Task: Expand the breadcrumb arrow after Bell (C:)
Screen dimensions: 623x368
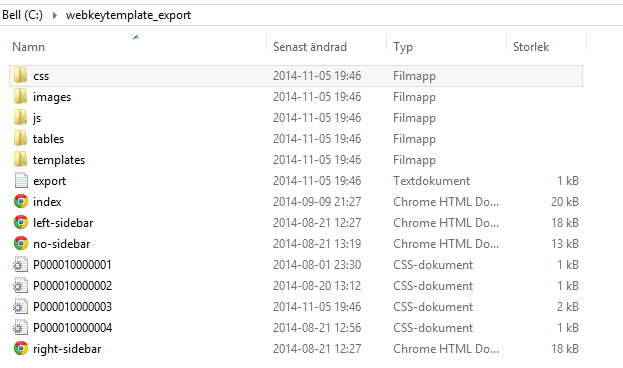Action: coord(55,15)
